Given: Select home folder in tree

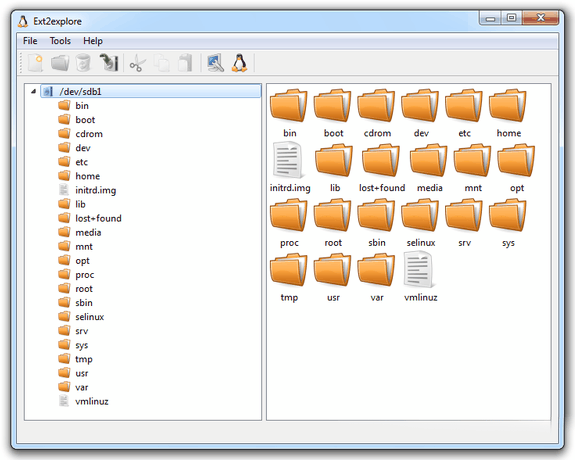Looking at the screenshot, I should click(x=79, y=176).
